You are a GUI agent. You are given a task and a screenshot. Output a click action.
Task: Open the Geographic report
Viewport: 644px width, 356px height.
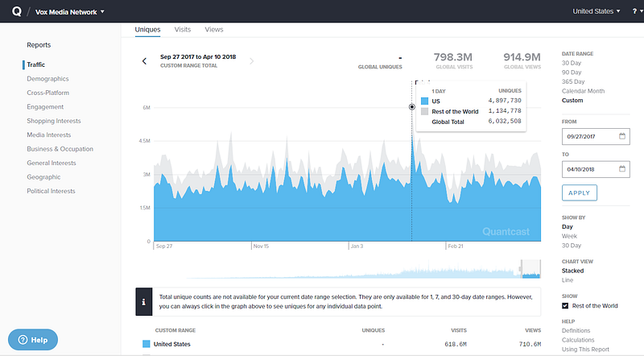[x=43, y=176]
